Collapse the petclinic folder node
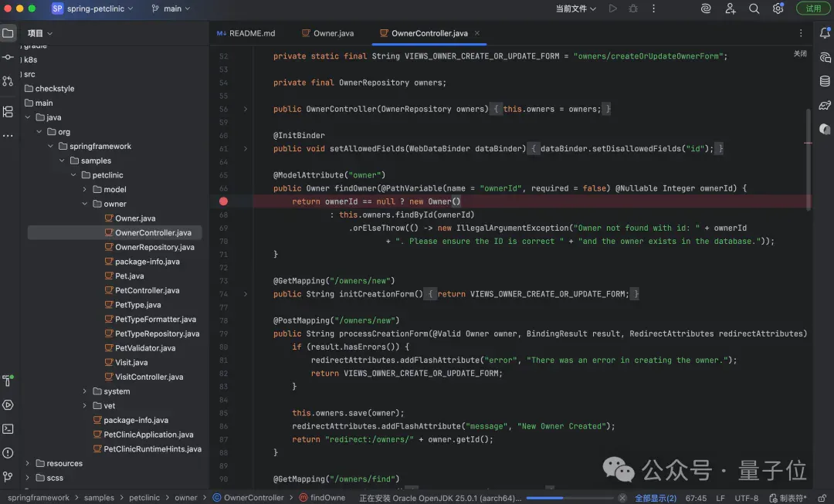834x504 pixels. click(x=73, y=175)
